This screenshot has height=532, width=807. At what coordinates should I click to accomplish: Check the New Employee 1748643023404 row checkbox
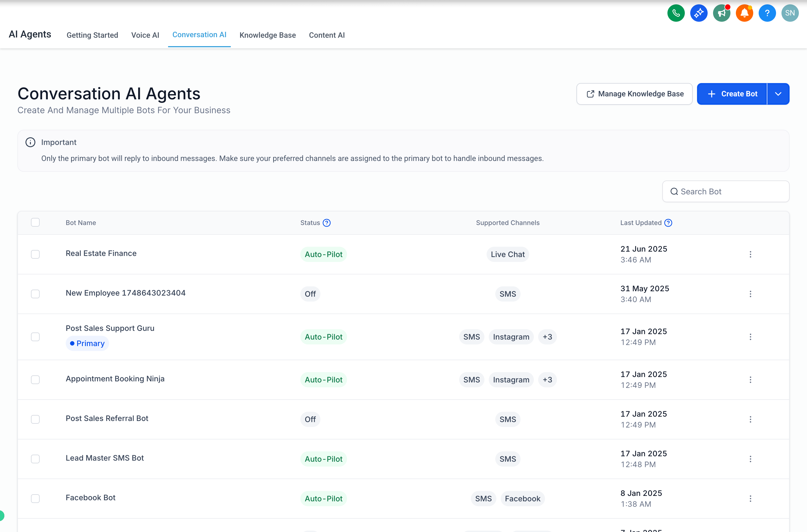coord(35,294)
